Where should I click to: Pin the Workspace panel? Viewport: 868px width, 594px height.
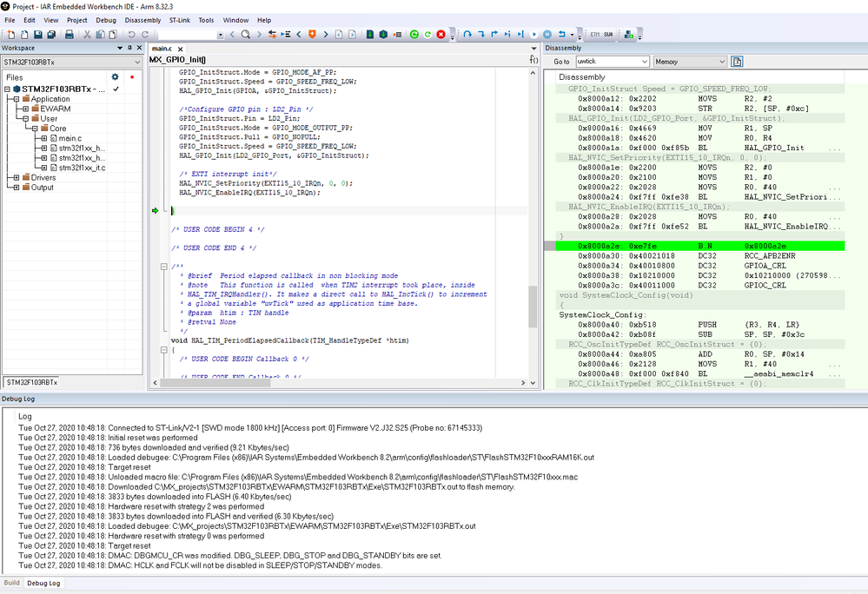click(130, 48)
